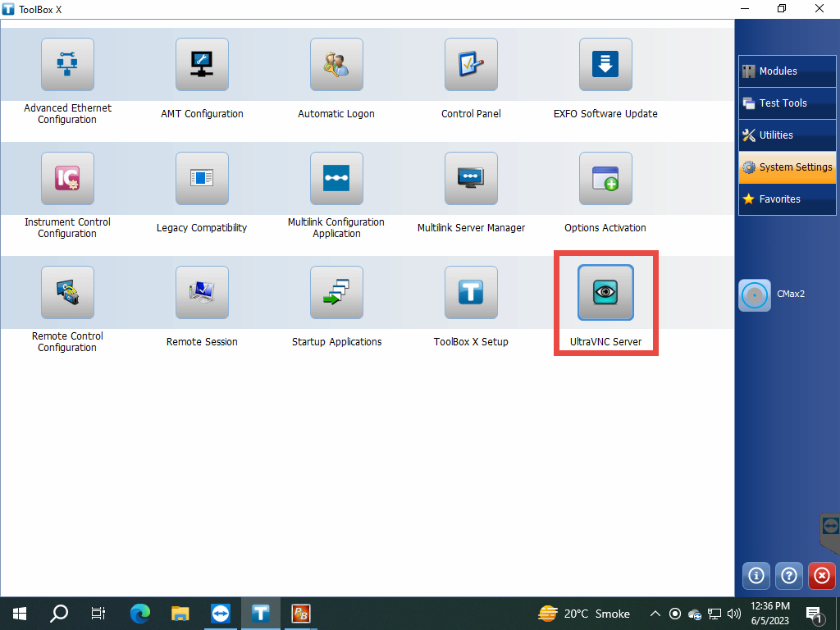
Task: Switch to the Modules tab
Action: pos(787,71)
